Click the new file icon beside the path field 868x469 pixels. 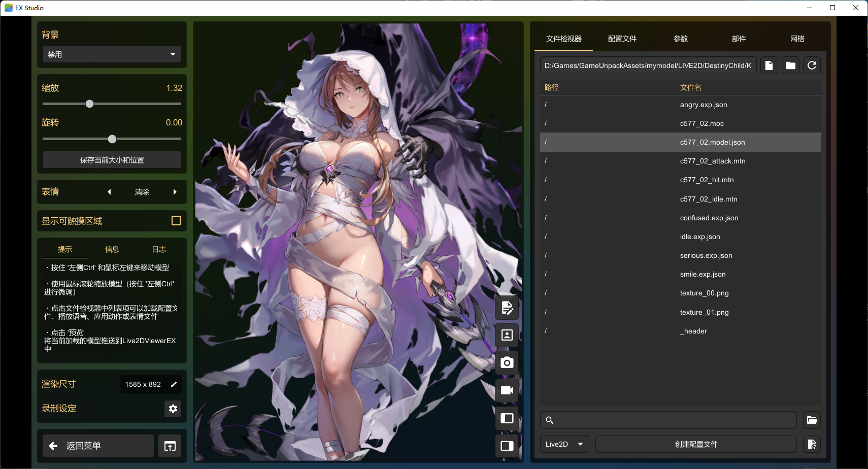pos(769,65)
